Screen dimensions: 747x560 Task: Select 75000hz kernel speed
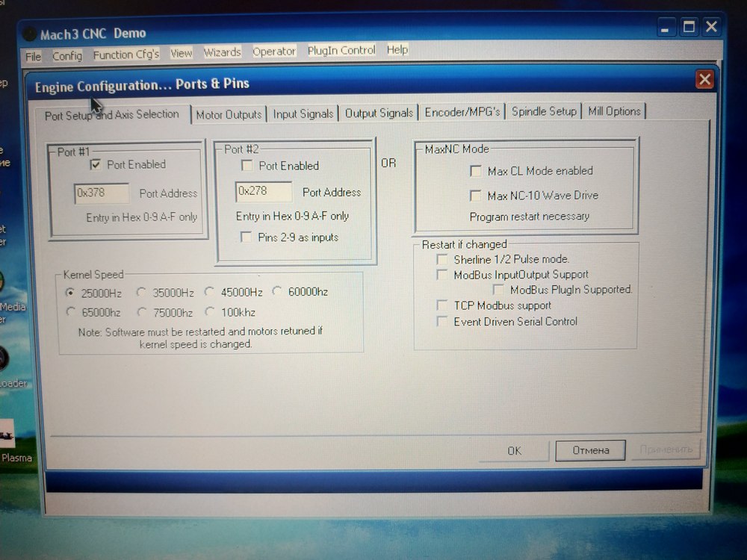(x=141, y=312)
